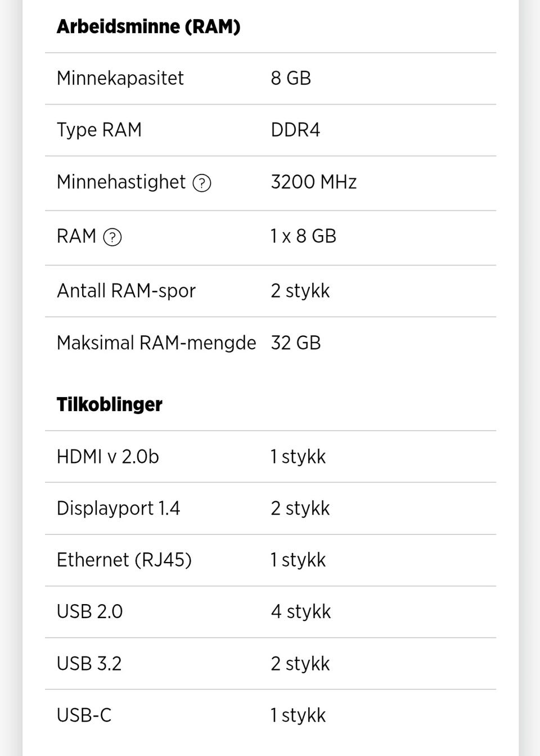Select the Displayport 1.4 label
Viewport: 540px width, 756px height.
pos(118,508)
